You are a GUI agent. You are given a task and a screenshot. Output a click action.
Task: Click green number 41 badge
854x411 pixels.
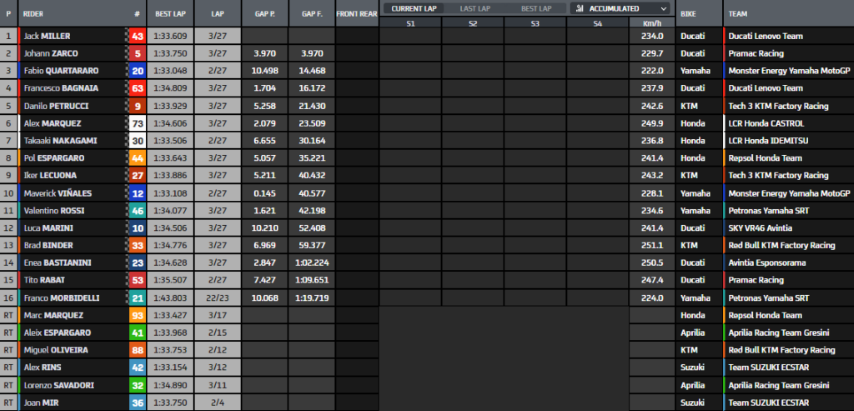coord(137,333)
